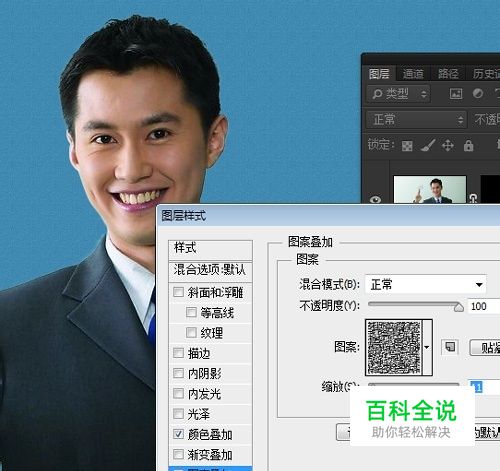Click the pixel layer filter icon
500x471 pixels.
pos(456,94)
